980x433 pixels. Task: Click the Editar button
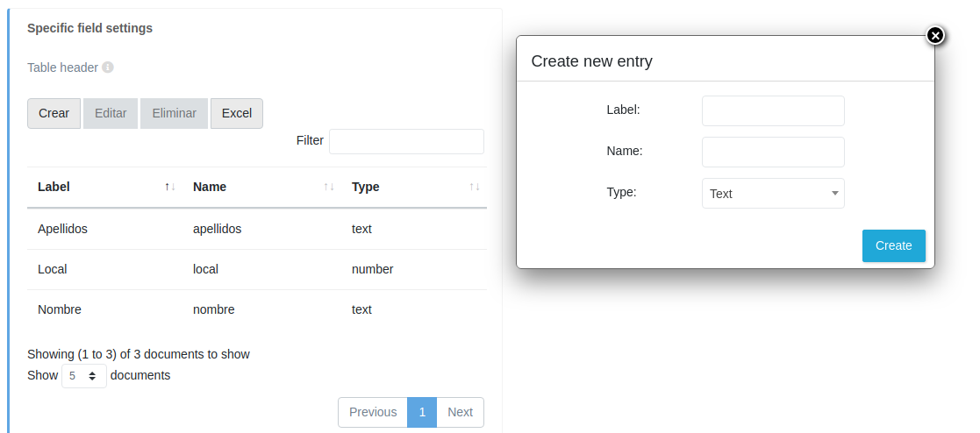[111, 113]
